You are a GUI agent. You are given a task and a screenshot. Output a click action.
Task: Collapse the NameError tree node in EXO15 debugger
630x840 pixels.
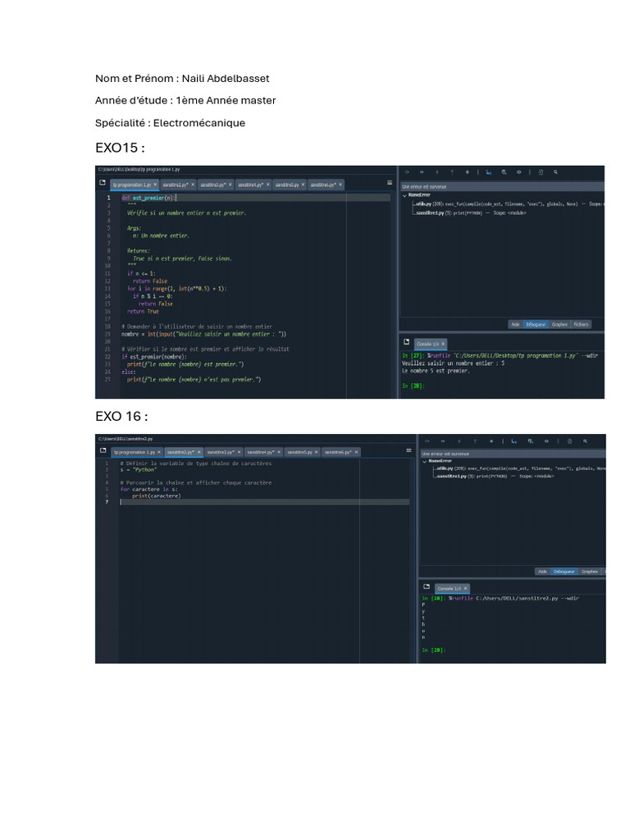point(404,195)
